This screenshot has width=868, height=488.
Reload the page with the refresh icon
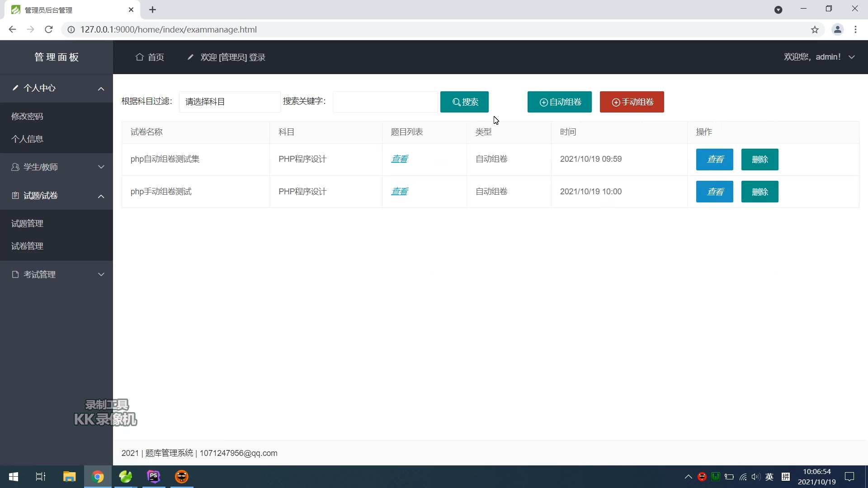coord(49,30)
